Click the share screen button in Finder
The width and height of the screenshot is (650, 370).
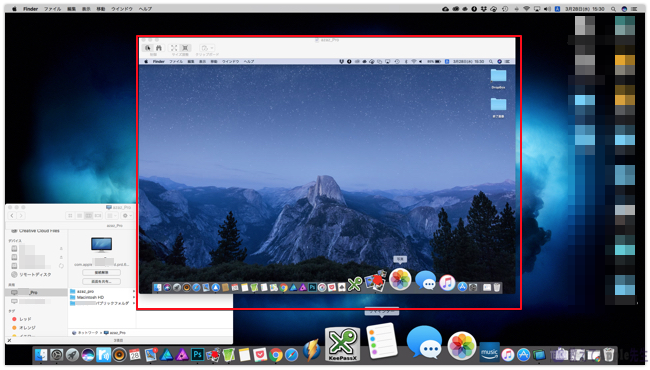[102, 281]
